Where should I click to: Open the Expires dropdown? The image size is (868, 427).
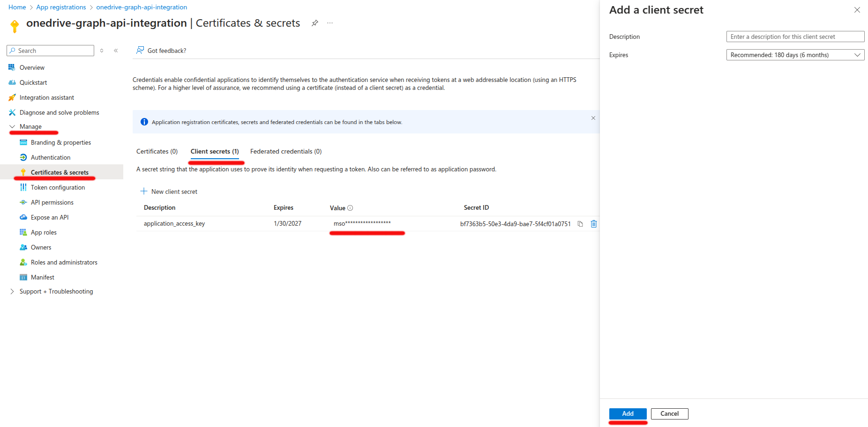795,55
